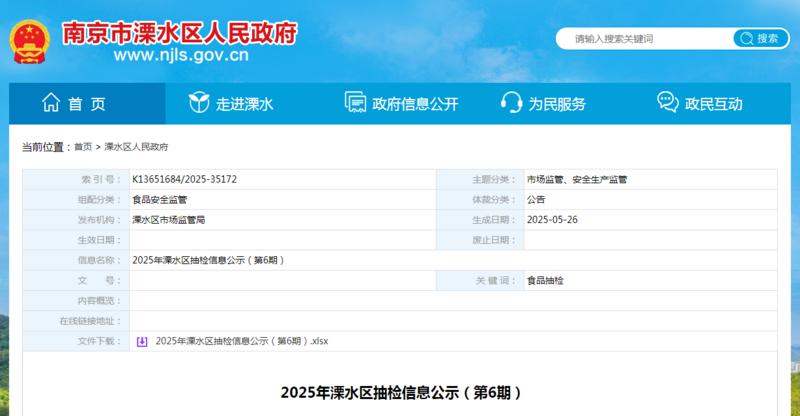
Task: Click the 索引号 field label
Action: (x=101, y=179)
